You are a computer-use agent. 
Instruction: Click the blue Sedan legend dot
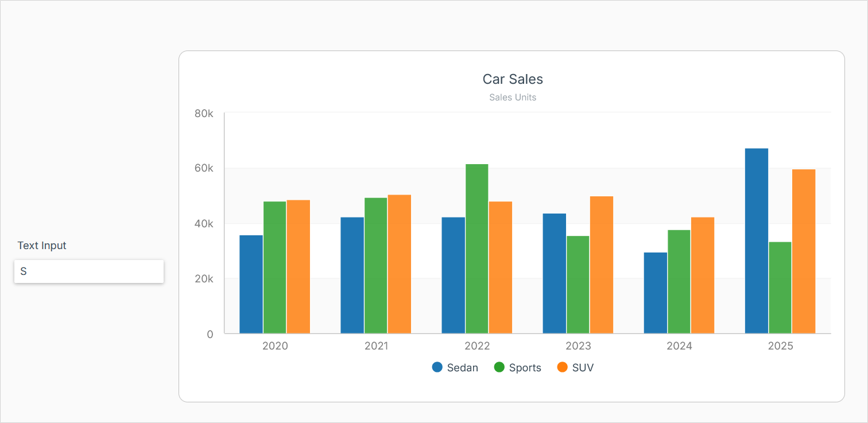pyautogui.click(x=437, y=367)
